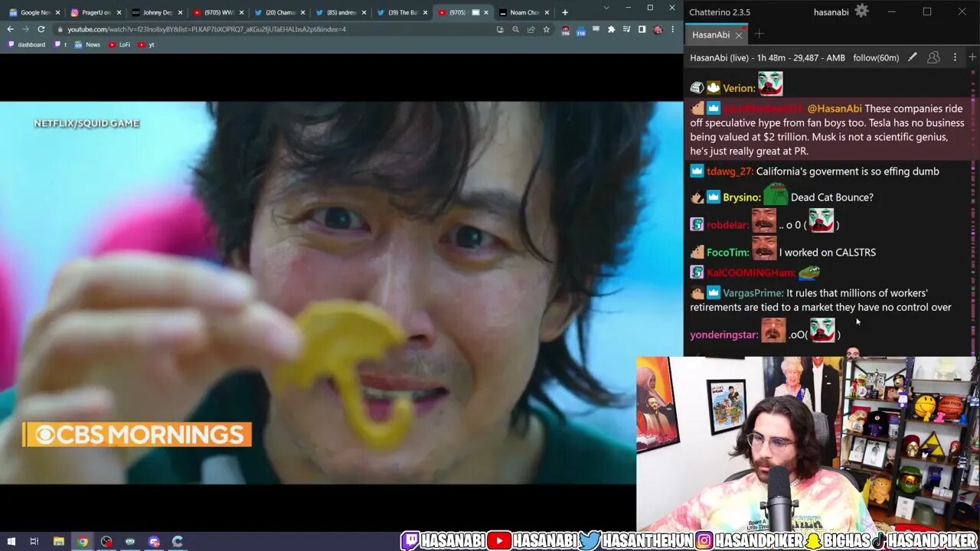
Task: Click username VargasPrime in chat
Action: (x=753, y=293)
